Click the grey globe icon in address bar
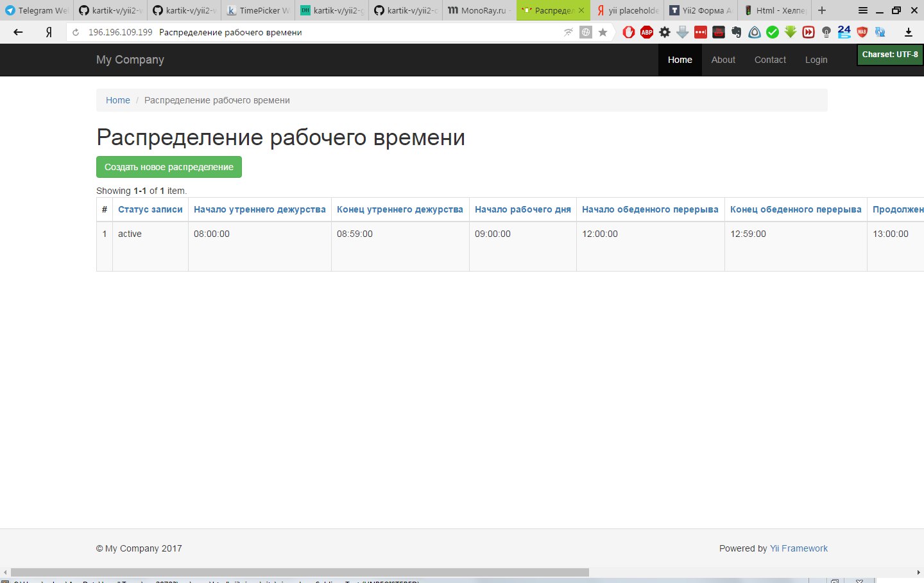This screenshot has height=583, width=924. pos(586,32)
